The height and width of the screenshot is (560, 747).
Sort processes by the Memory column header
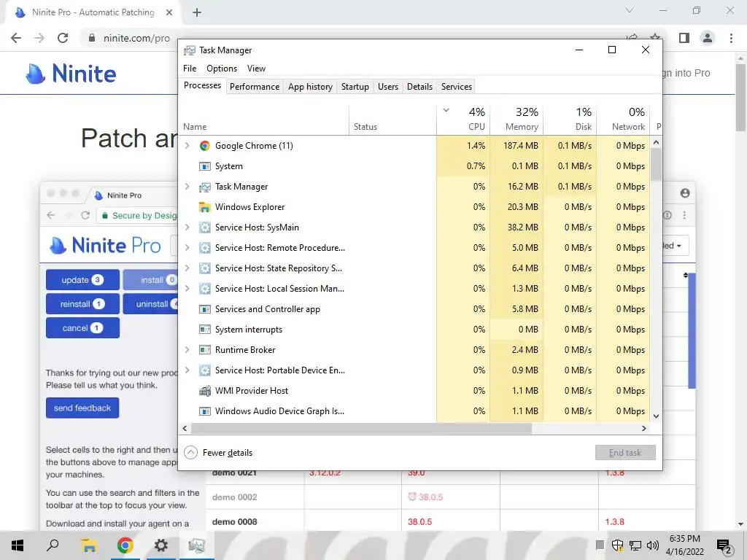pyautogui.click(x=516, y=119)
